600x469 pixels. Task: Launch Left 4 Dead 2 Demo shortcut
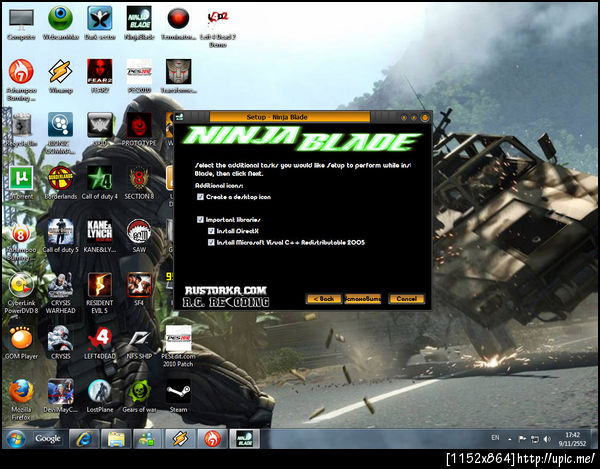218,27
